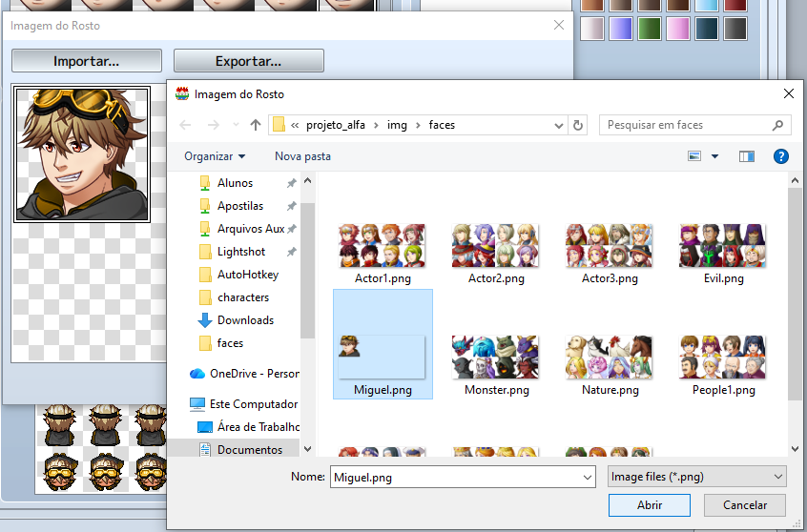Screen dimensions: 807x532
Task: Select the Nature.png thumbnail
Action: (609, 358)
